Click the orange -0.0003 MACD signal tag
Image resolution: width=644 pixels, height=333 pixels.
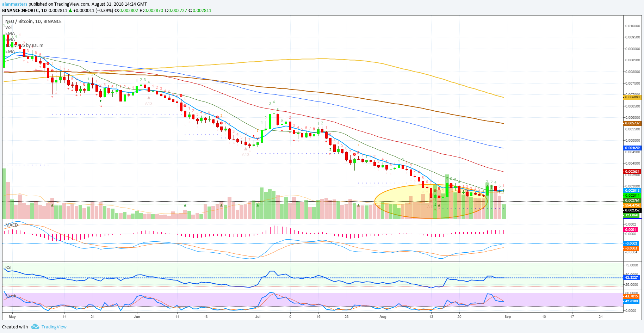tap(631, 248)
